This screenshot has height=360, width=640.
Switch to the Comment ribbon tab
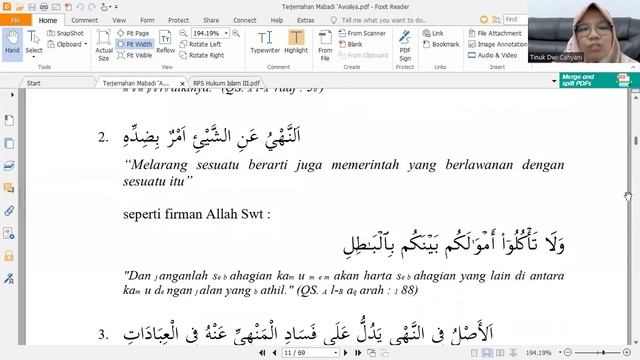pos(84,20)
